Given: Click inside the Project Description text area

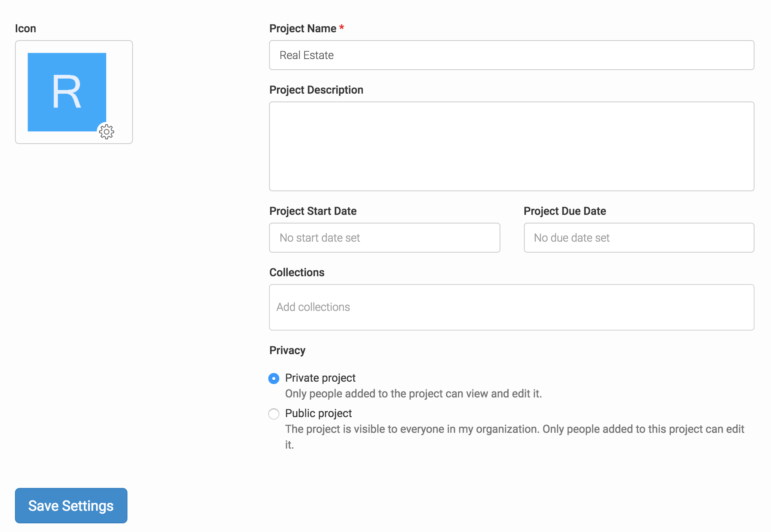Looking at the screenshot, I should [511, 146].
